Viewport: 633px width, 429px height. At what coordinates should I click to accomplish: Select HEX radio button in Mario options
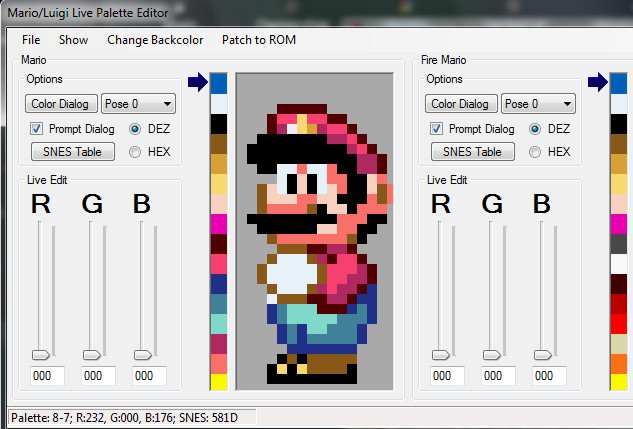(x=136, y=152)
